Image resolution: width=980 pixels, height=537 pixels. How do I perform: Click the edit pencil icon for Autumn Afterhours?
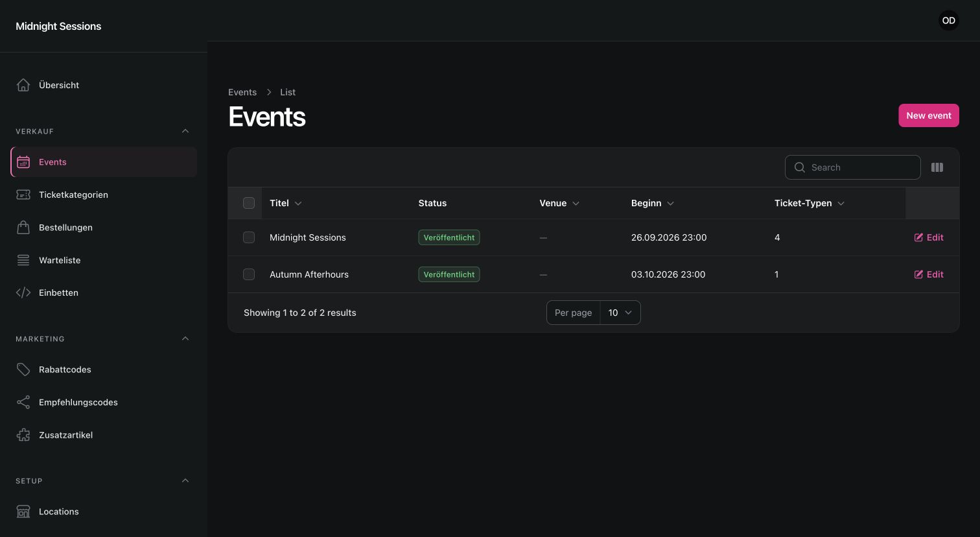coord(918,274)
